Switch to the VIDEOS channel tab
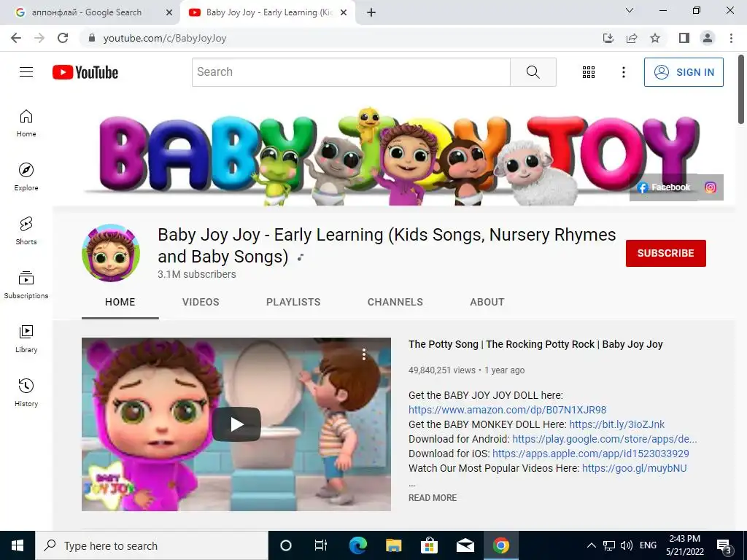747x560 pixels. pos(201,302)
